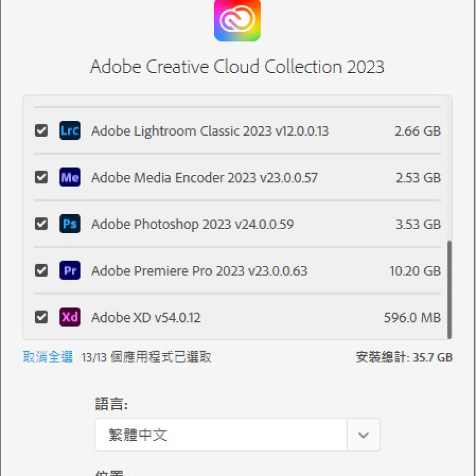
Task: Open the language dropdown arrow
Action: click(x=364, y=435)
